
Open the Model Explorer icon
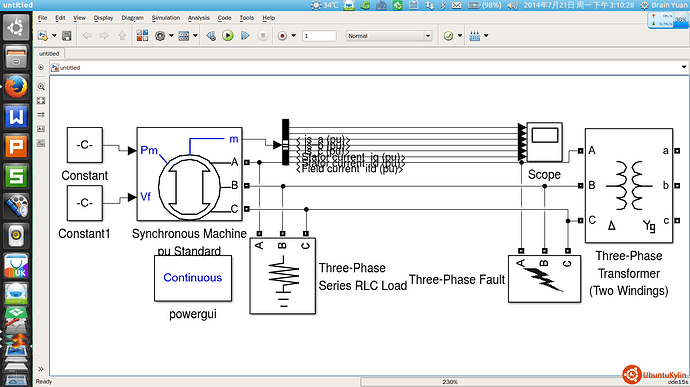coord(184,36)
